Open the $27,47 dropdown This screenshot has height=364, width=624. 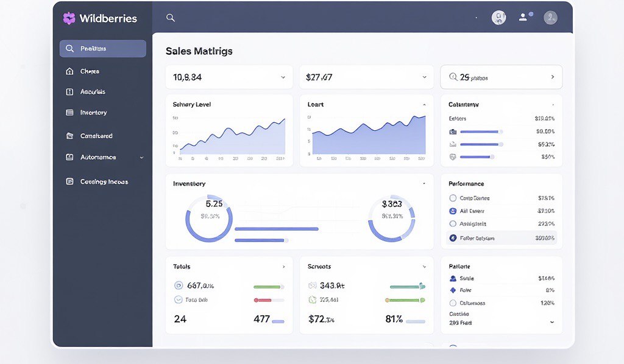point(425,77)
